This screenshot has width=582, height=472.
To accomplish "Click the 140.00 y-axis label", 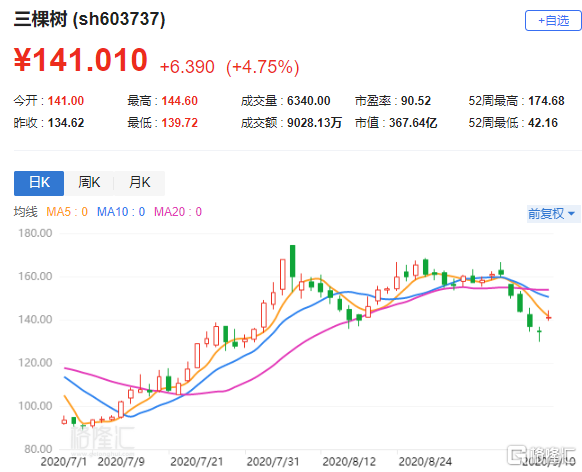I will point(35,319).
